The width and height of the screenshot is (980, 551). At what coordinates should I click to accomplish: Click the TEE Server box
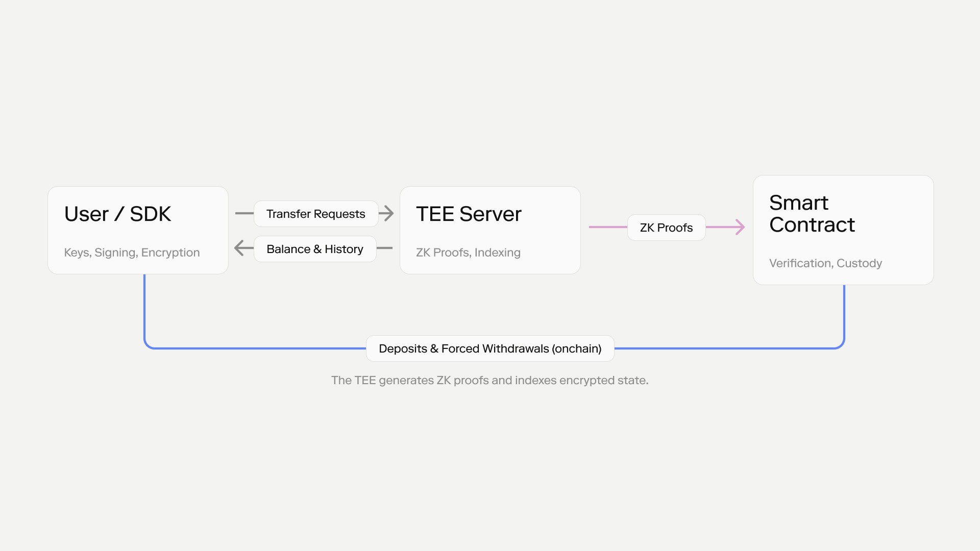[489, 230]
